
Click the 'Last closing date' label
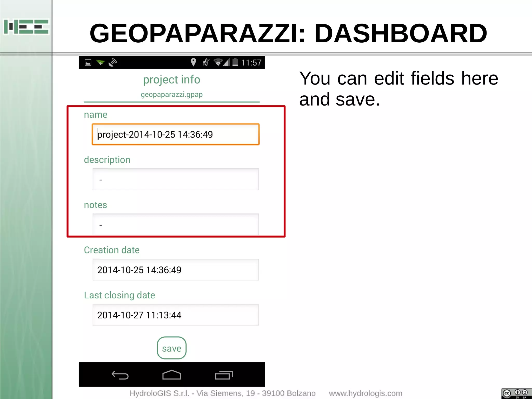119,295
